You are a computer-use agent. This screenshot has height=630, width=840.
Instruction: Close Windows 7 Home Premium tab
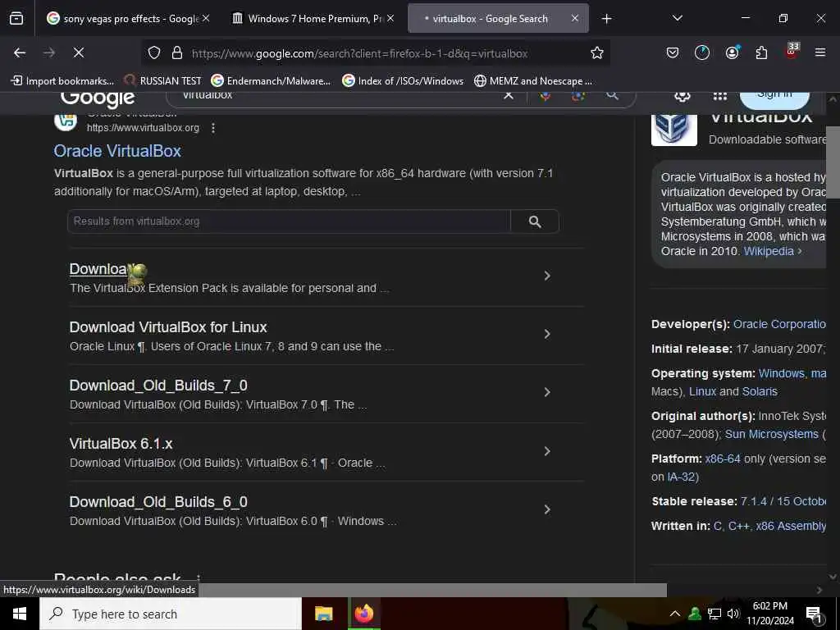tap(390, 18)
